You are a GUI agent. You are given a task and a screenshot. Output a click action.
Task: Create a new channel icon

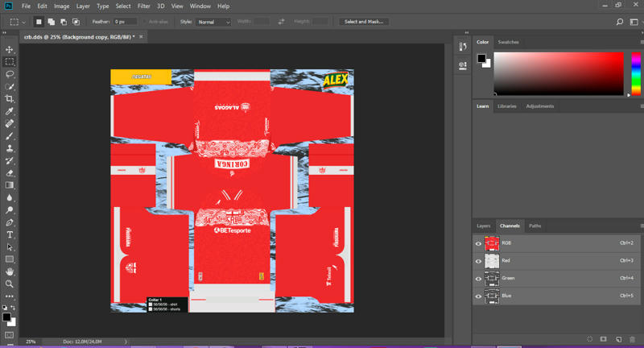pyautogui.click(x=618, y=339)
